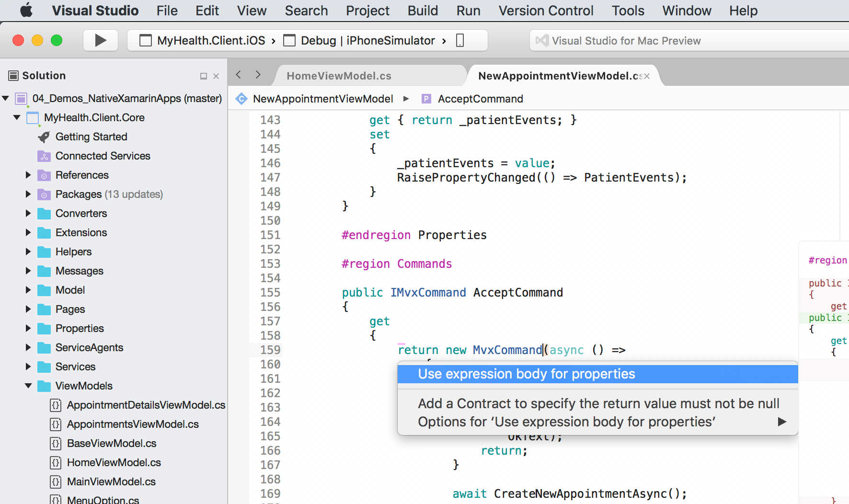Click the solution icon for 04_Demos_NativeXamarinApps

(x=21, y=99)
